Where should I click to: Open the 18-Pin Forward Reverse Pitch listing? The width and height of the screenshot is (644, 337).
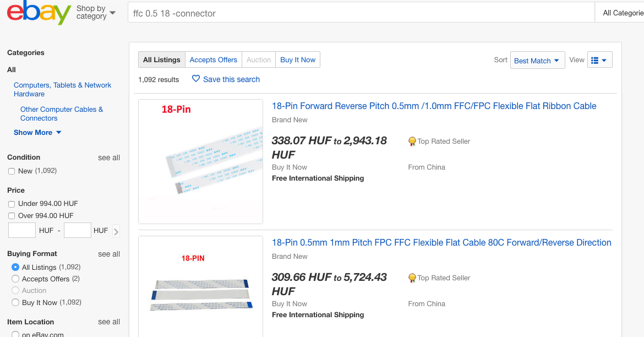[x=434, y=106]
